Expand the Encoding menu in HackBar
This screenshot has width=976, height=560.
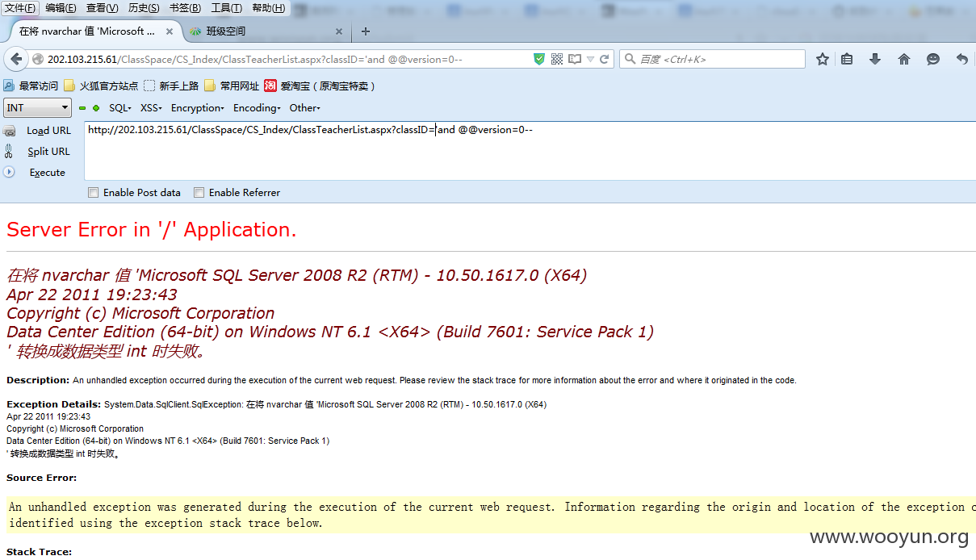[257, 108]
